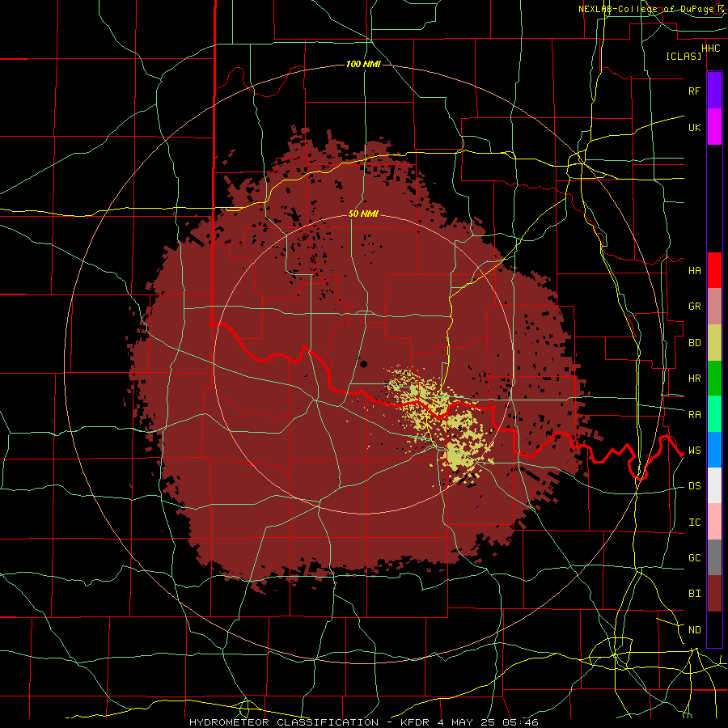Click the ND legend label
The width and height of the screenshot is (728, 728).
pos(694,629)
